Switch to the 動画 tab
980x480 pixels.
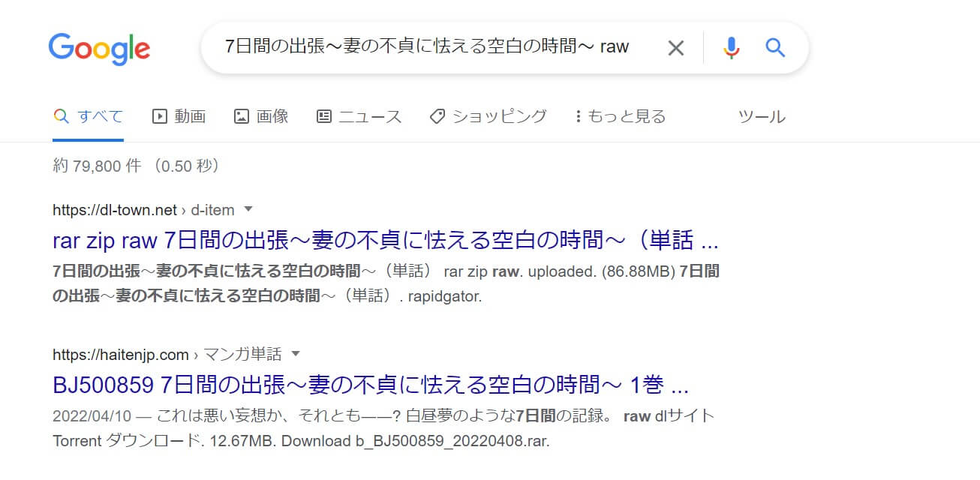(179, 116)
